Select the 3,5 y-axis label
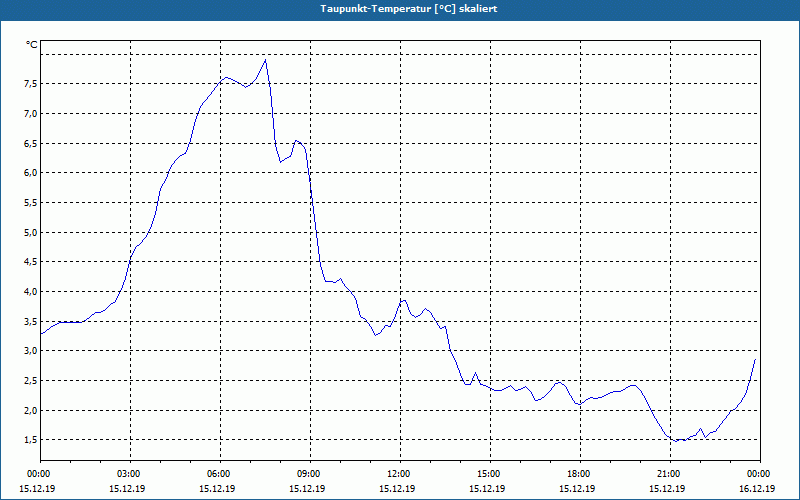Screen dimensions: 800x500 pyautogui.click(x=31, y=321)
